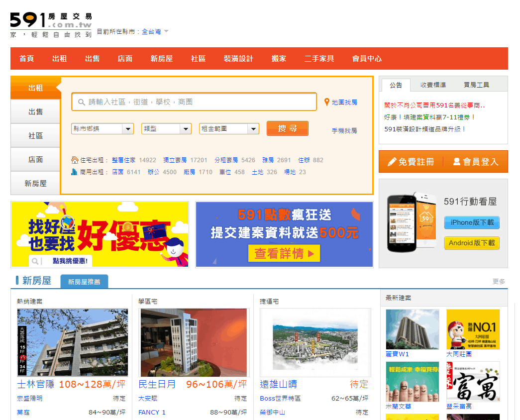
Task: Open 出售 in the orange navigation bar
Action: pyautogui.click(x=92, y=59)
